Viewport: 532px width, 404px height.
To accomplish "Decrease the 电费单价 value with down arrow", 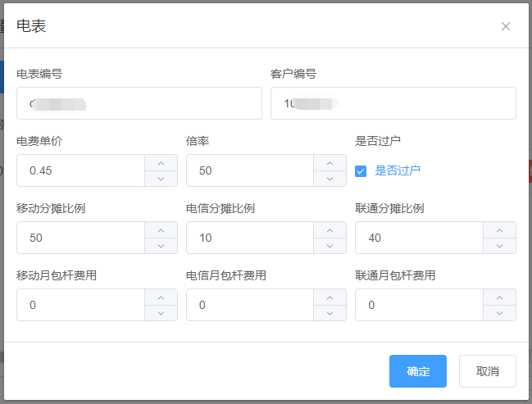I will click(x=161, y=179).
